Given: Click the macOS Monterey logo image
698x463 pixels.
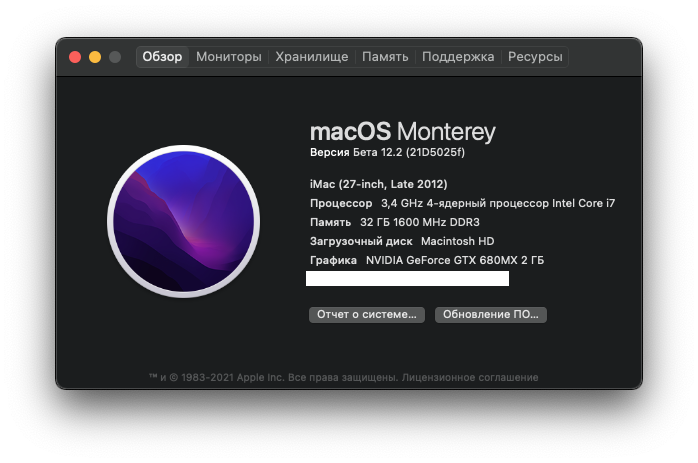Looking at the screenshot, I should coord(183,221).
